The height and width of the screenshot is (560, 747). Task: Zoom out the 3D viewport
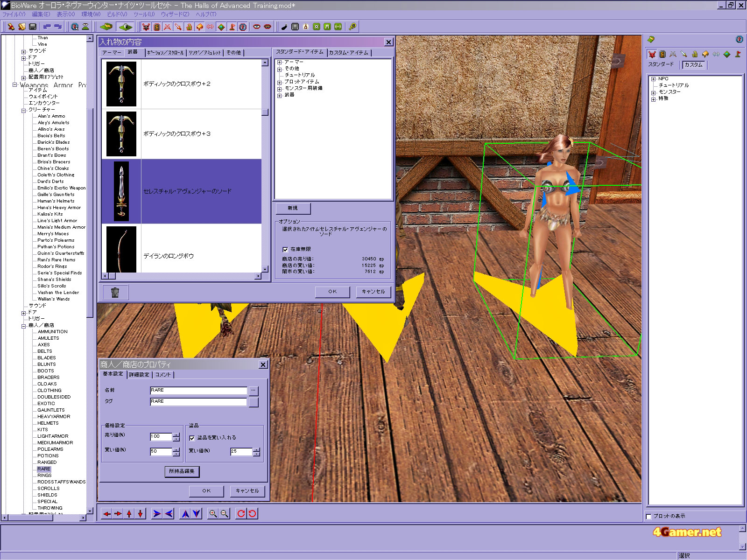click(225, 514)
